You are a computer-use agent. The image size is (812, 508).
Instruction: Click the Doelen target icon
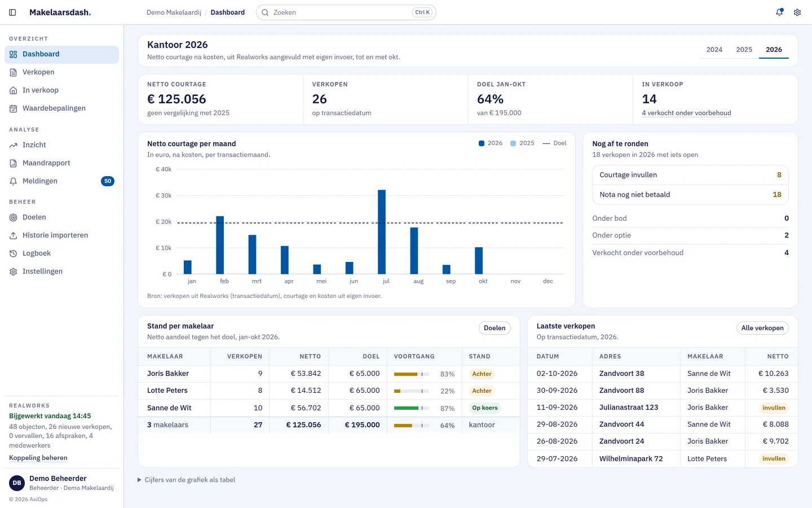14,218
